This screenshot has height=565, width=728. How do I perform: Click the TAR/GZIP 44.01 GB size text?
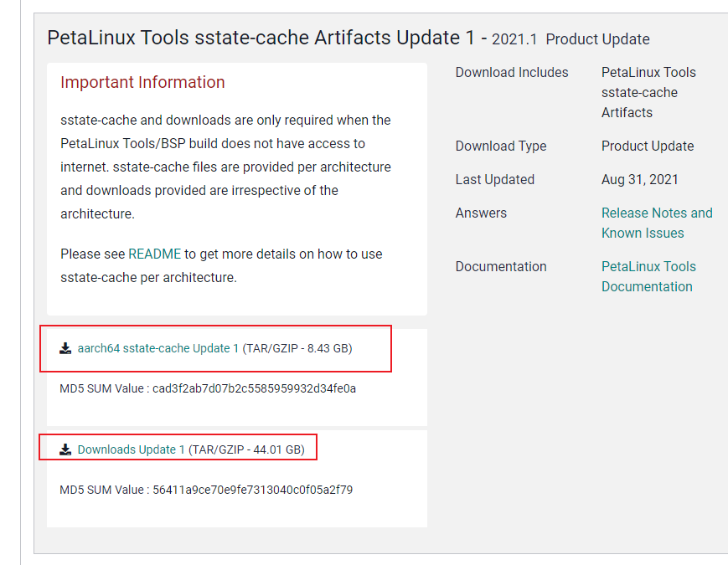[247, 449]
